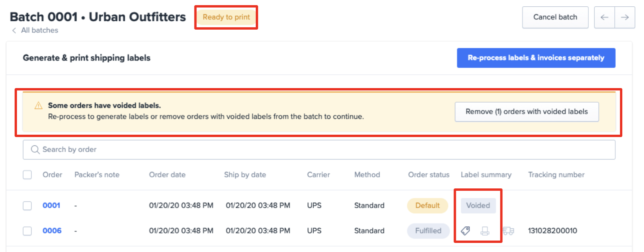644x252 pixels.
Task: Click Re-process labels & invoices separately
Action: click(536, 58)
